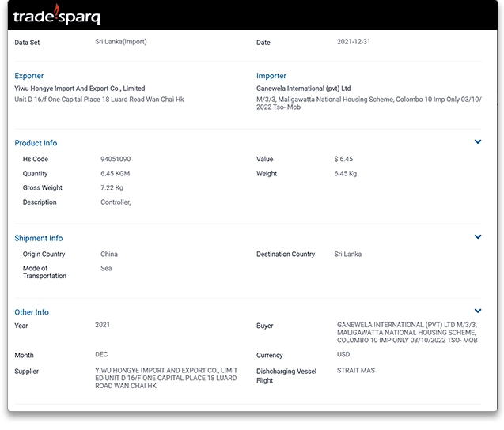Click the Gross Weight value 7.22 Kg

(112, 187)
